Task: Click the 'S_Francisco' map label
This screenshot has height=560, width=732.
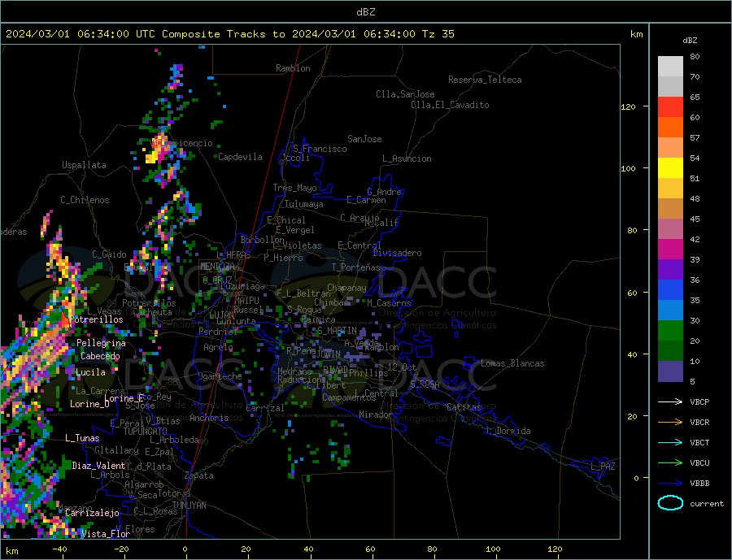Action: tap(320, 149)
